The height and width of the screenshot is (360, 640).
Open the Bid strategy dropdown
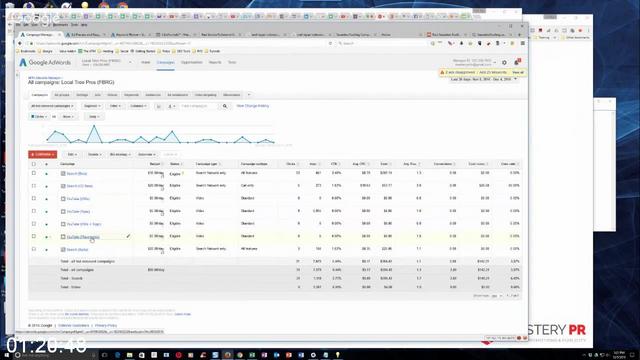pos(120,155)
